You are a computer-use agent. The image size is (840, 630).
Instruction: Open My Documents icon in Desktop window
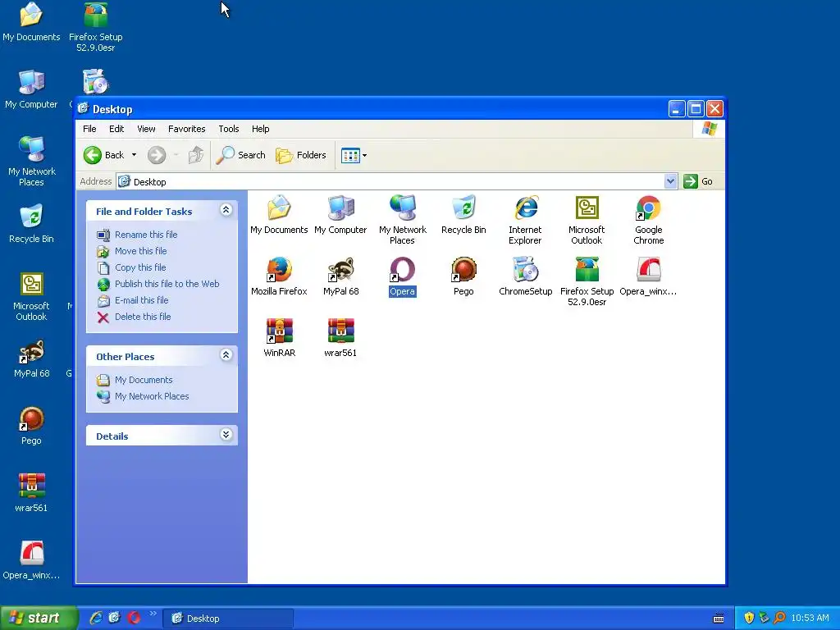click(x=279, y=215)
